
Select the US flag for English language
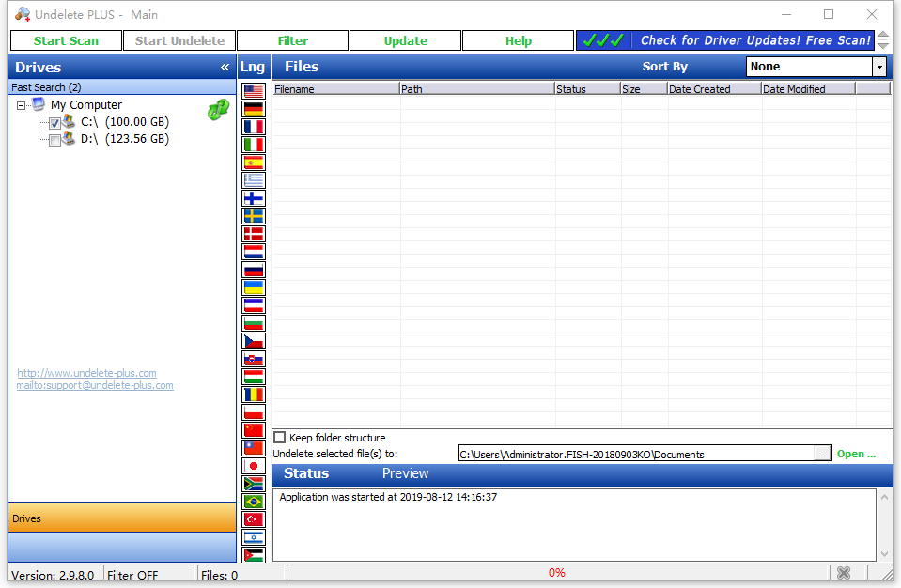254,91
